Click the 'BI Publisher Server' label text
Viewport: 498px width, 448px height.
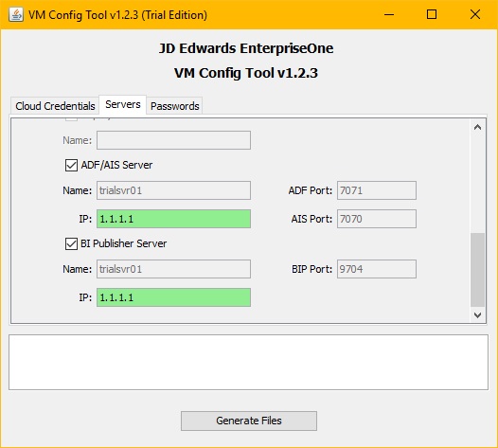pyautogui.click(x=123, y=243)
